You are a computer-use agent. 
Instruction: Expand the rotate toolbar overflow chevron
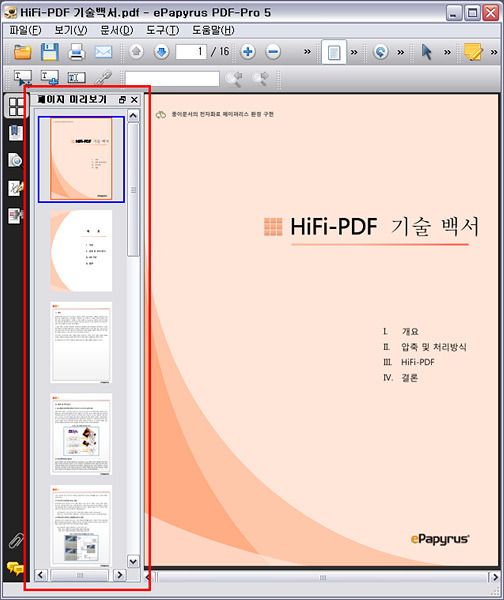[x=401, y=52]
